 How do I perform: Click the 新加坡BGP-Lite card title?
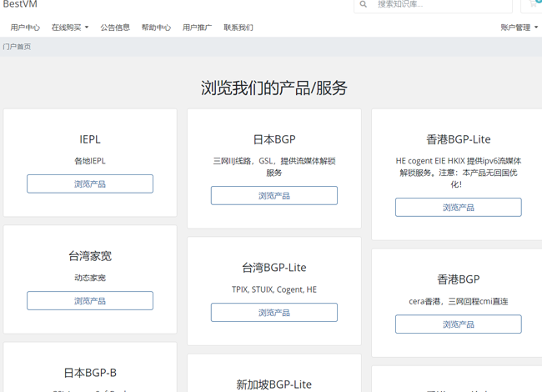[274, 384]
